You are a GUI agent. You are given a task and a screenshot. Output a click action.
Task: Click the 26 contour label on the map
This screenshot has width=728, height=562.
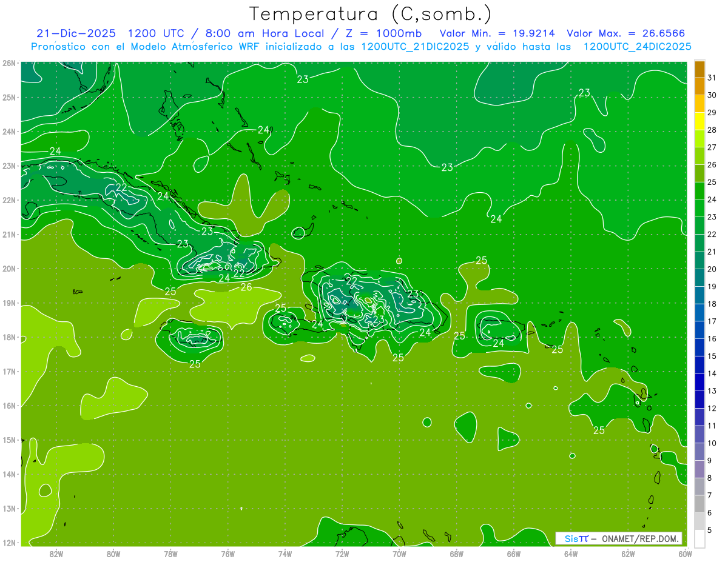(246, 287)
